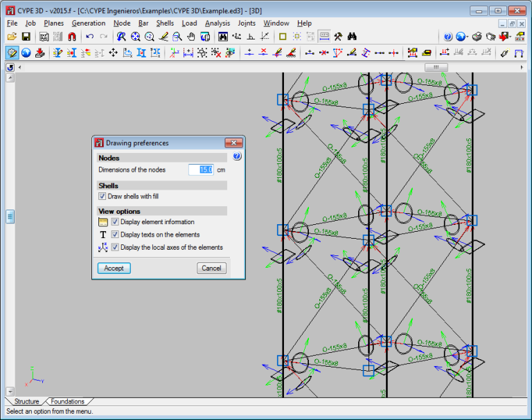The width and height of the screenshot is (532, 420).
Task: Open a file with the folder icon
Action: (12, 37)
